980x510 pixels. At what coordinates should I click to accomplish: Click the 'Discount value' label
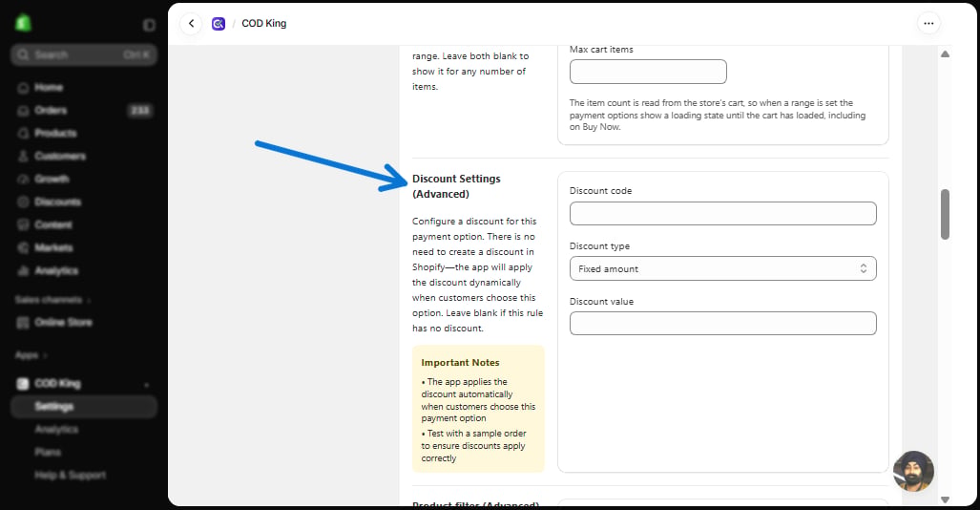[601, 302]
